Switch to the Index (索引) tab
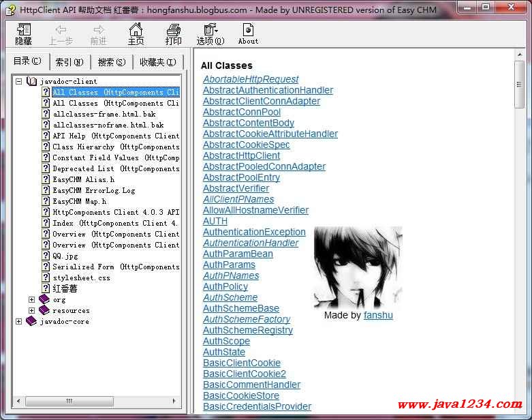 point(69,62)
